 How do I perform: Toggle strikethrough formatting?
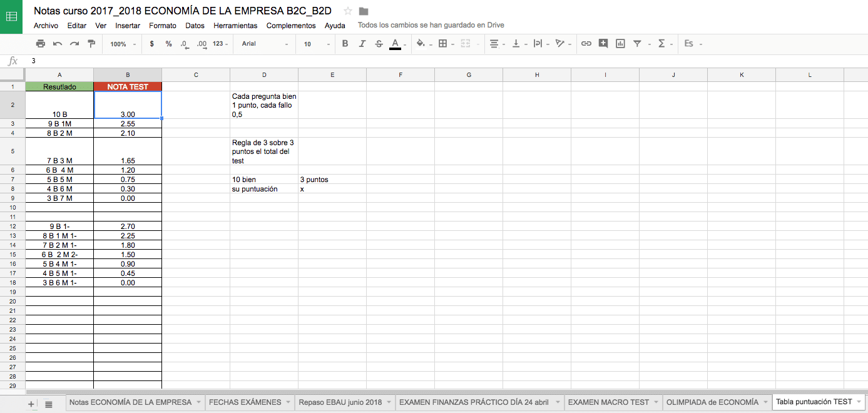379,44
